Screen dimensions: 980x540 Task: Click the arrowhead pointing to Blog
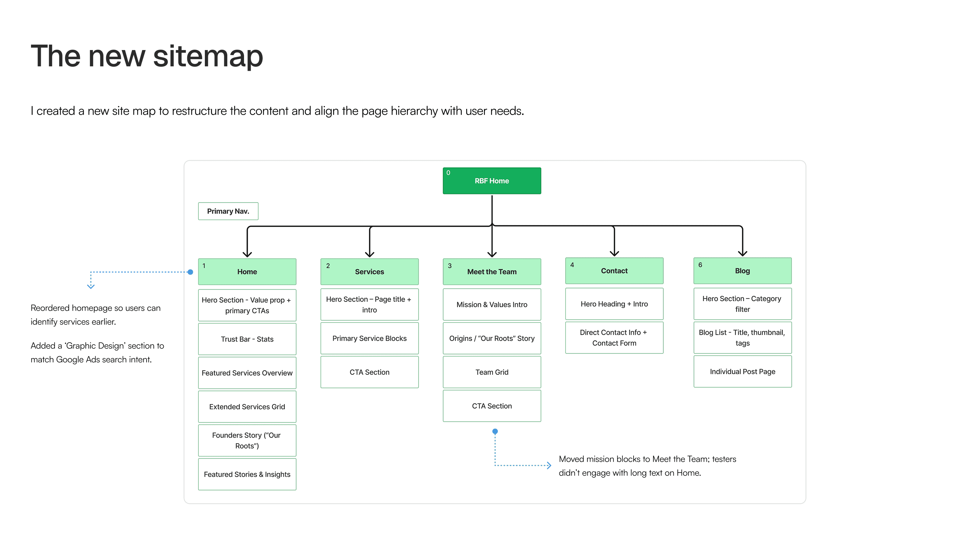point(742,253)
